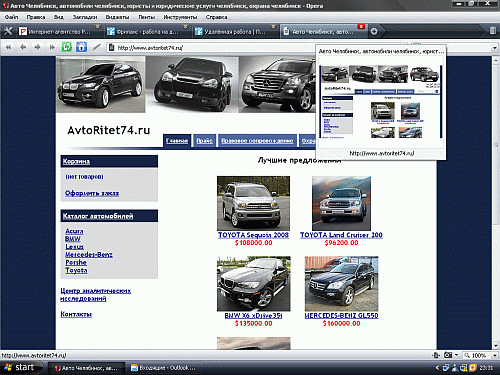Go back with the Back arrow
This screenshot has height=375, width=500.
tap(23, 47)
